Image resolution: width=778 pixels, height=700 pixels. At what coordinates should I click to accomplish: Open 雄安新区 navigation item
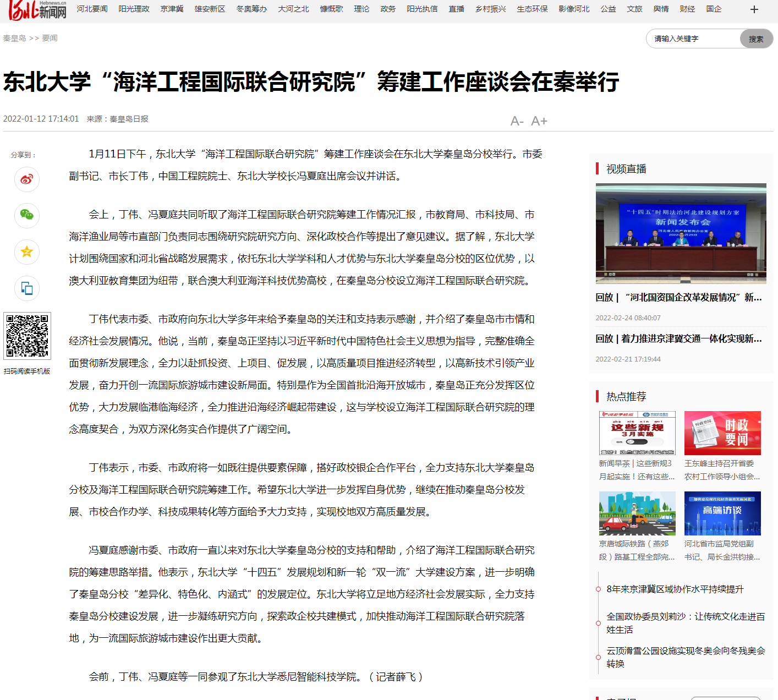[x=210, y=9]
